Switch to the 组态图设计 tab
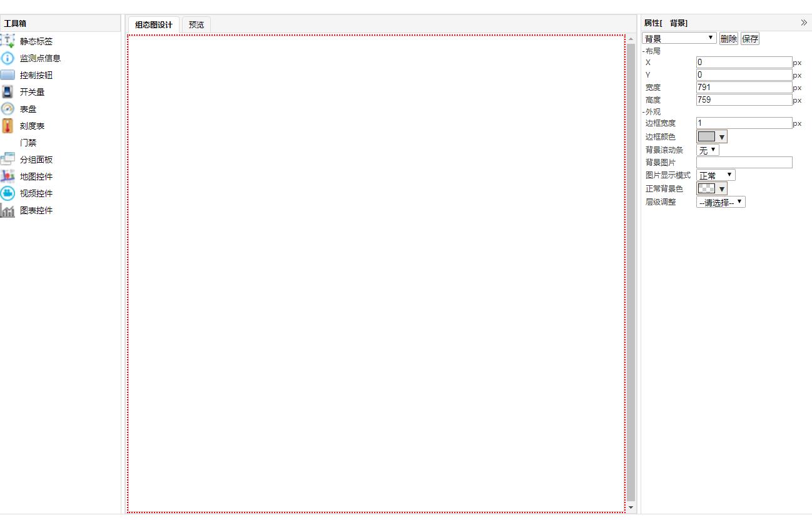 click(x=154, y=25)
